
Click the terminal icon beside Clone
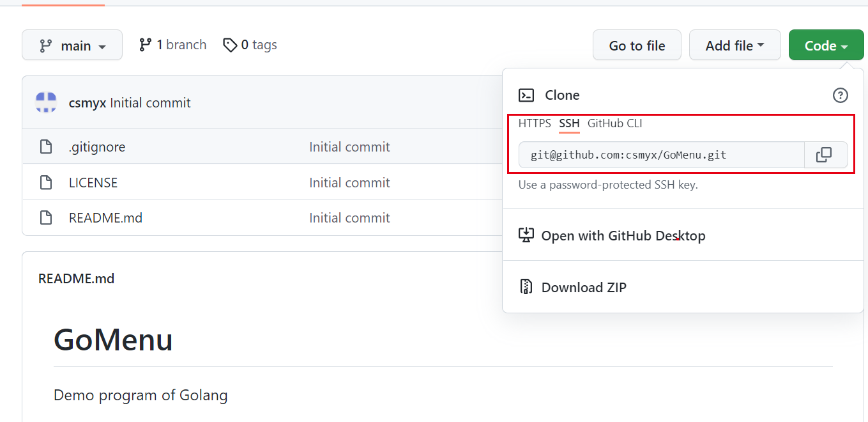pyautogui.click(x=526, y=95)
